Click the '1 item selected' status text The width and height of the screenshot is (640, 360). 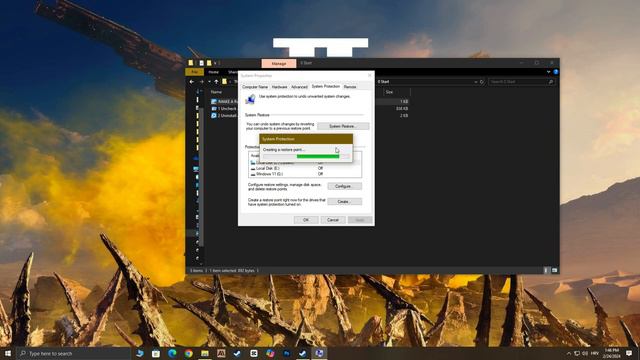tap(233, 271)
